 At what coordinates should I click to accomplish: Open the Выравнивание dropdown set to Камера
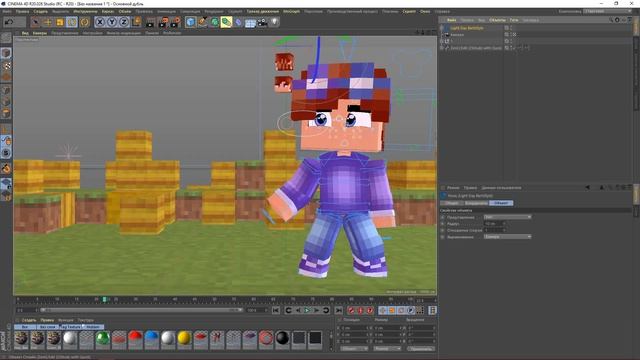coord(507,237)
